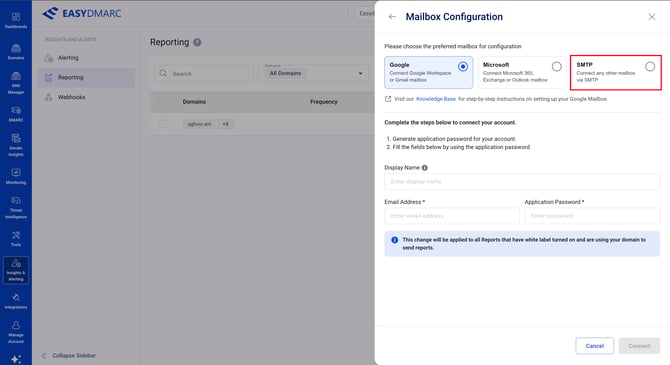Image resolution: width=670 pixels, height=365 pixels.
Task: Click the blue info icon in notice banner
Action: (x=394, y=240)
